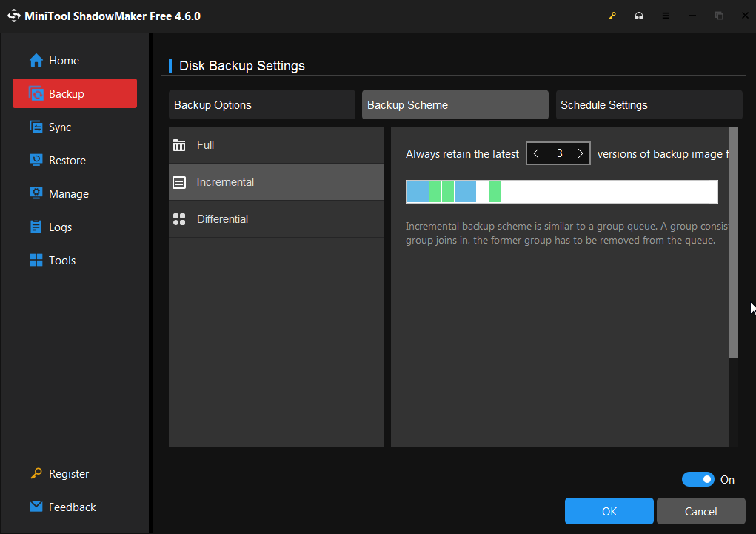The height and width of the screenshot is (534, 756).
Task: Click the Tools label in sidebar
Action: pos(62,260)
